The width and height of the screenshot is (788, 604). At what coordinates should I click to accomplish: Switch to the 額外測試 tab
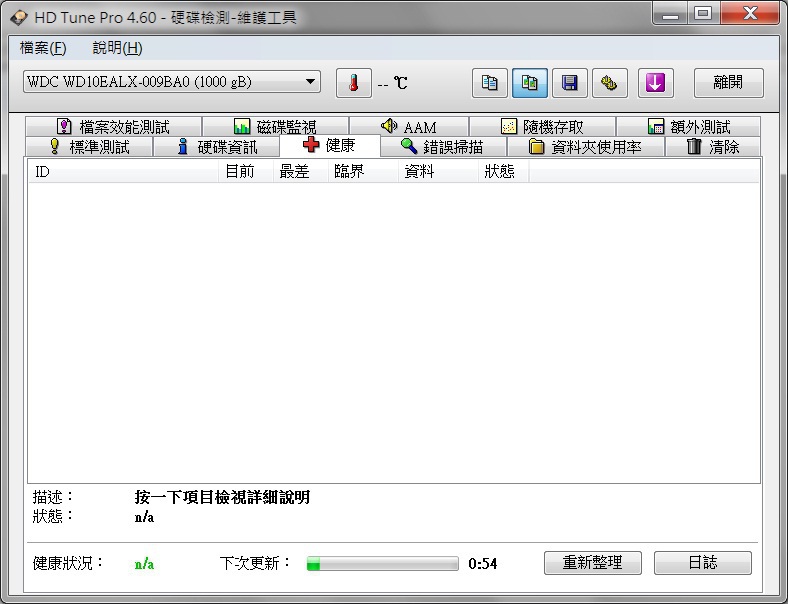coord(688,126)
